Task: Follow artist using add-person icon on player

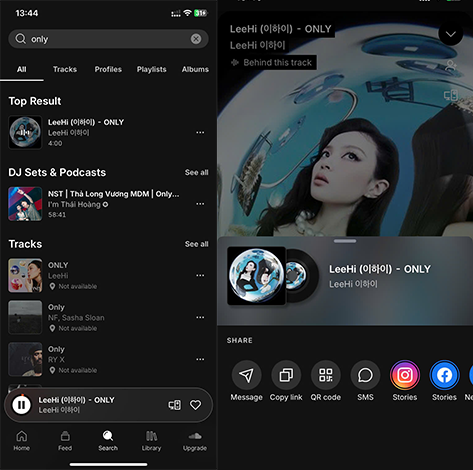Action: pos(451,65)
